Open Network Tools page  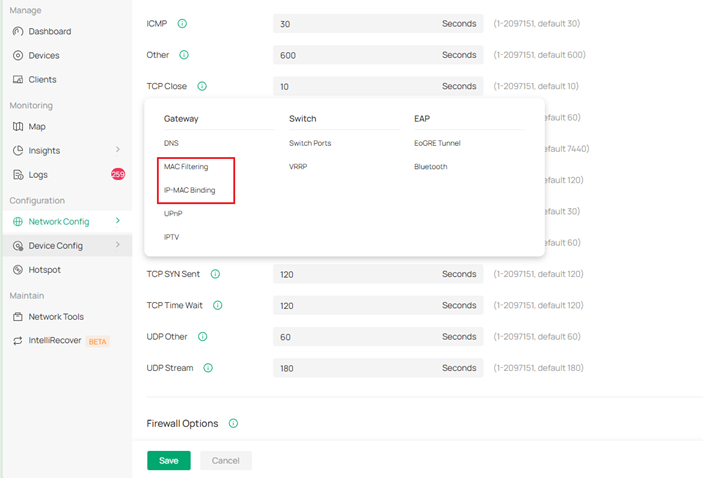[56, 317]
